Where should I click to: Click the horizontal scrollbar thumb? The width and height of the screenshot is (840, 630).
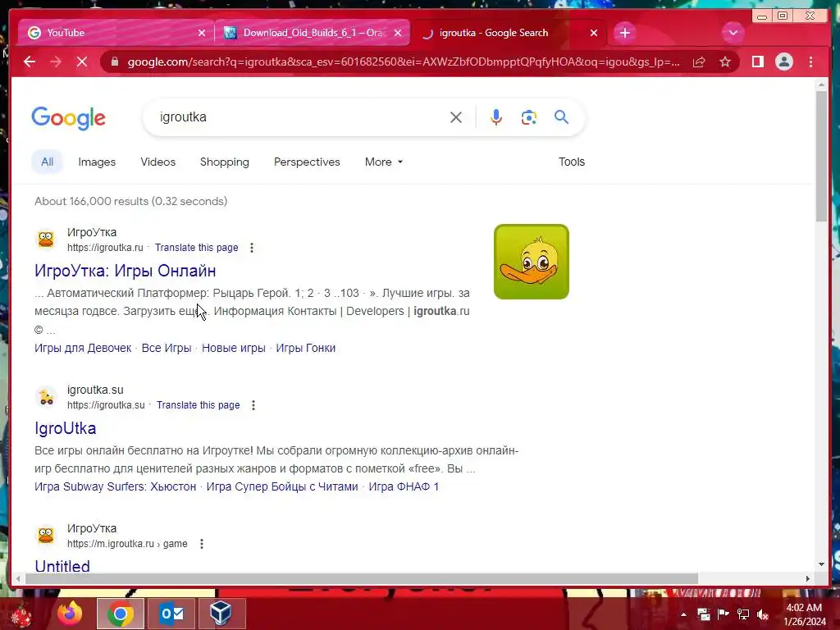coord(362,578)
